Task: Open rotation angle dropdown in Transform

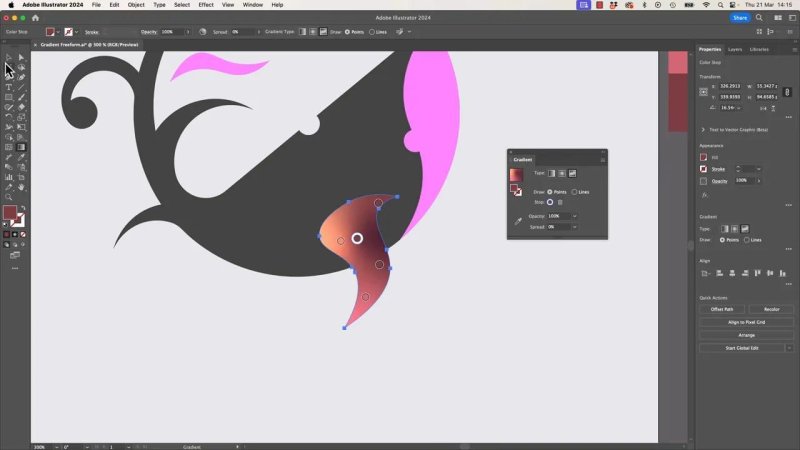Action: click(x=738, y=108)
